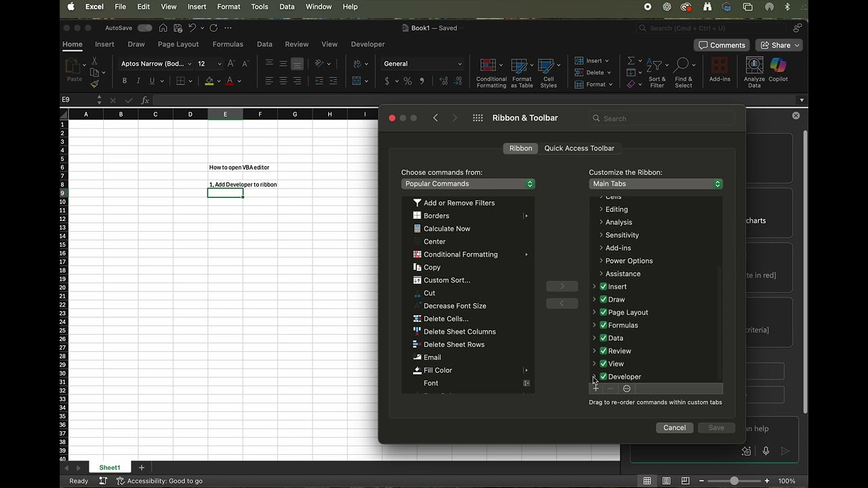Screen dimensions: 868x488
Task: Click the Name Box showing E9
Action: tap(77, 100)
